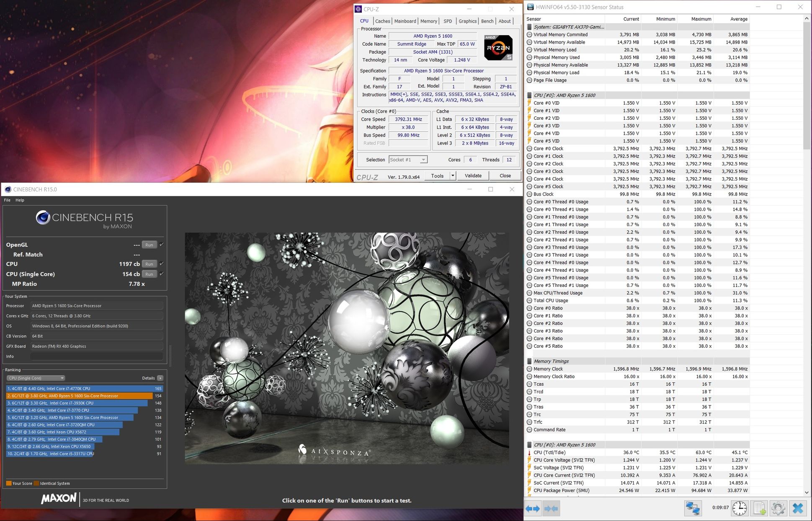Viewport: 812px width, 521px height.
Task: Select ranking row 6C/12T @ 3.80 GHz Ryzen
Action: tap(84, 396)
